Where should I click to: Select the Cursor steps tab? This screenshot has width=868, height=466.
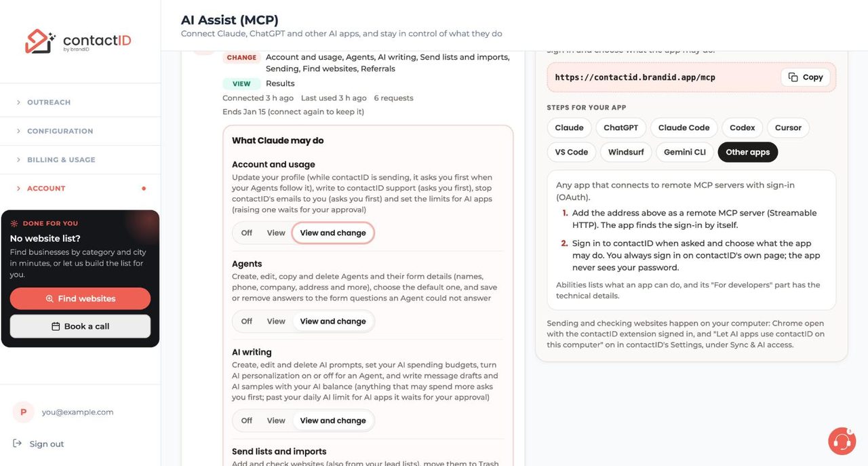789,128
